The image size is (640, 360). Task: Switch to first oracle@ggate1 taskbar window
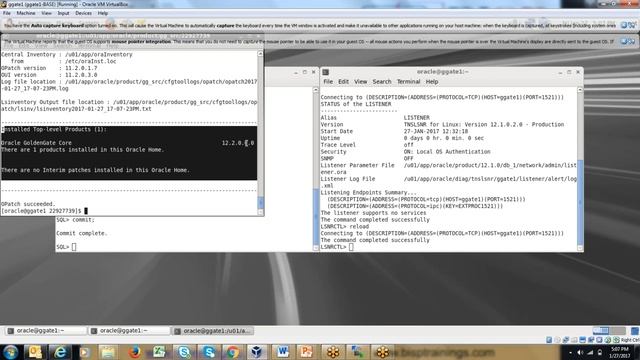(46, 331)
